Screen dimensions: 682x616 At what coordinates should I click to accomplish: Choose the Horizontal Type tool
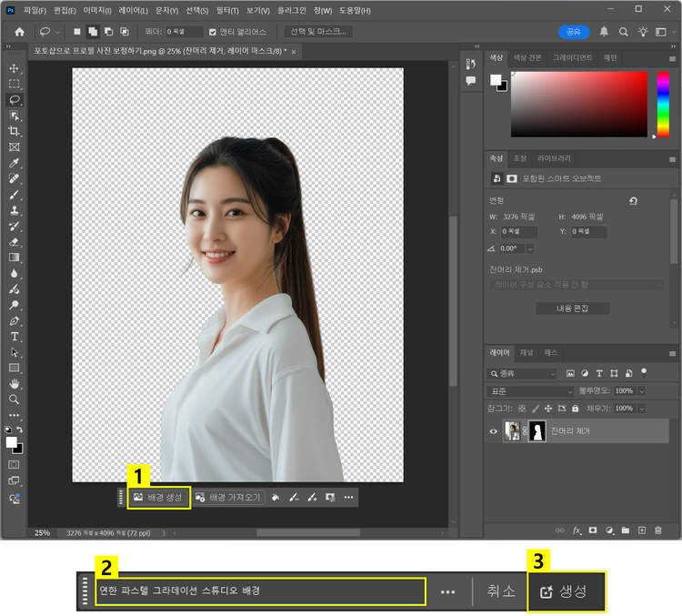coord(15,337)
